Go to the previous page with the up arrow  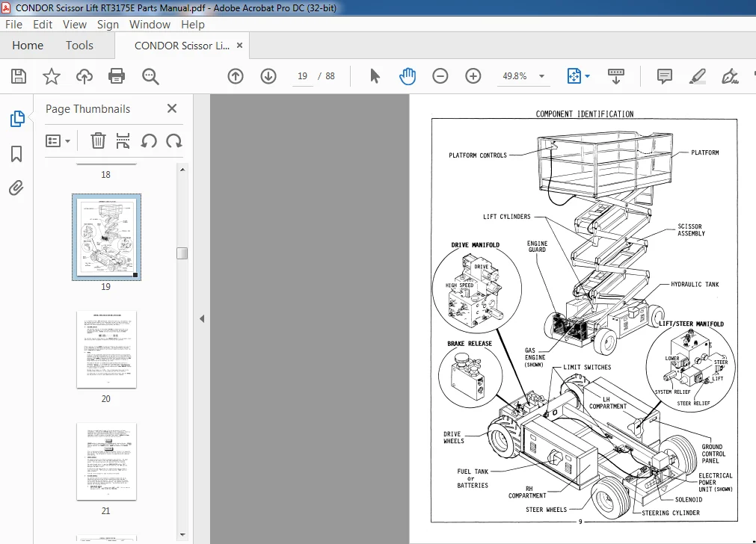(236, 76)
